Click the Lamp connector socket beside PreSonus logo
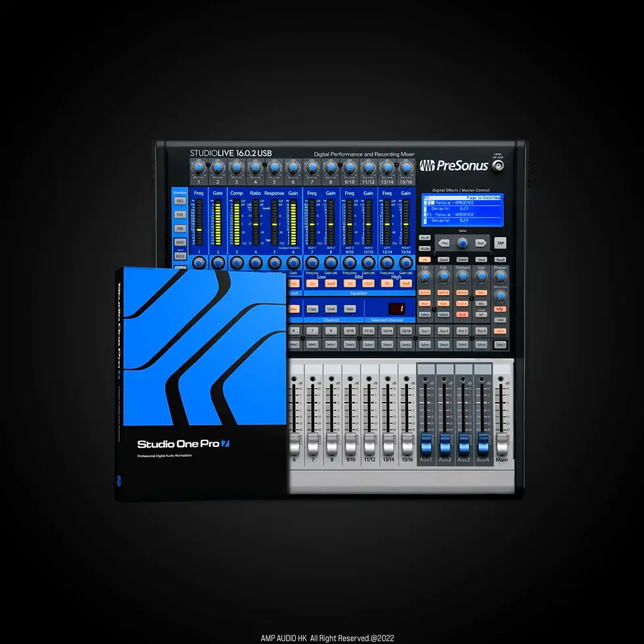Viewport: 644px width, 644px height. click(x=498, y=166)
